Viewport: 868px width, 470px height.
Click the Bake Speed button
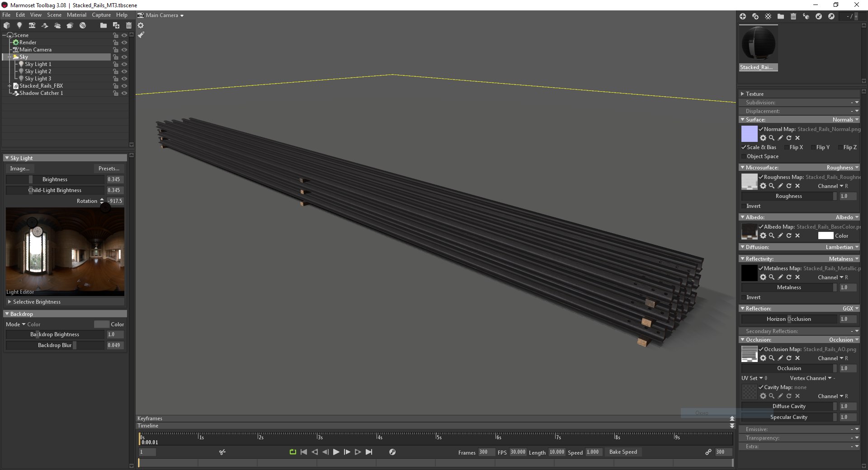pos(623,452)
